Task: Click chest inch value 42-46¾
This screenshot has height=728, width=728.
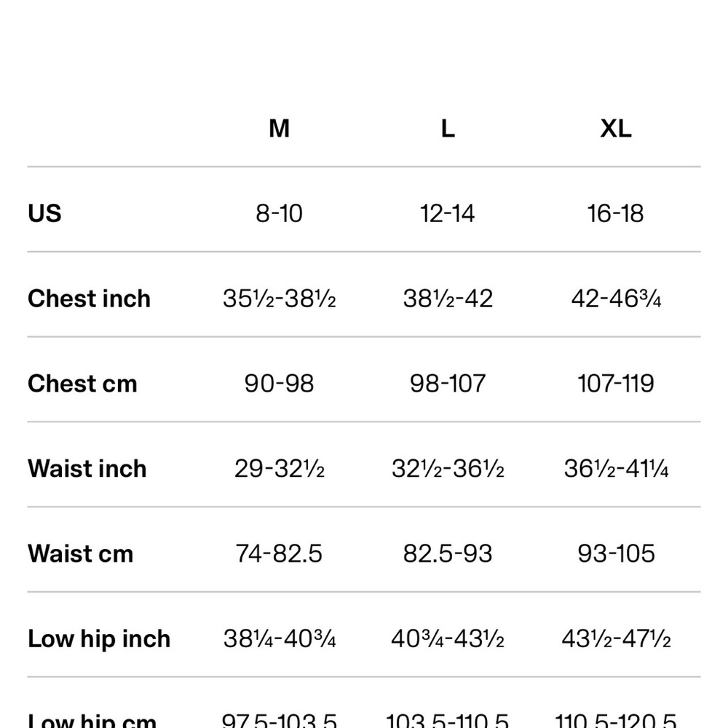Action: pos(616,298)
